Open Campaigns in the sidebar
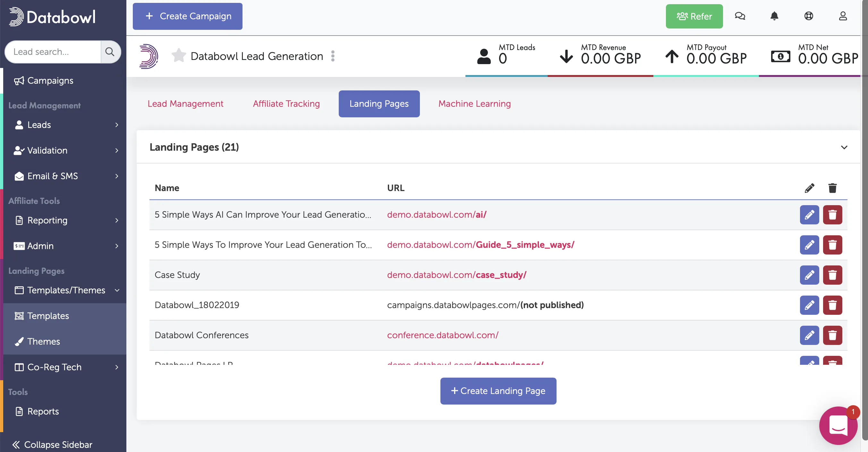This screenshot has width=868, height=452. (x=65, y=81)
